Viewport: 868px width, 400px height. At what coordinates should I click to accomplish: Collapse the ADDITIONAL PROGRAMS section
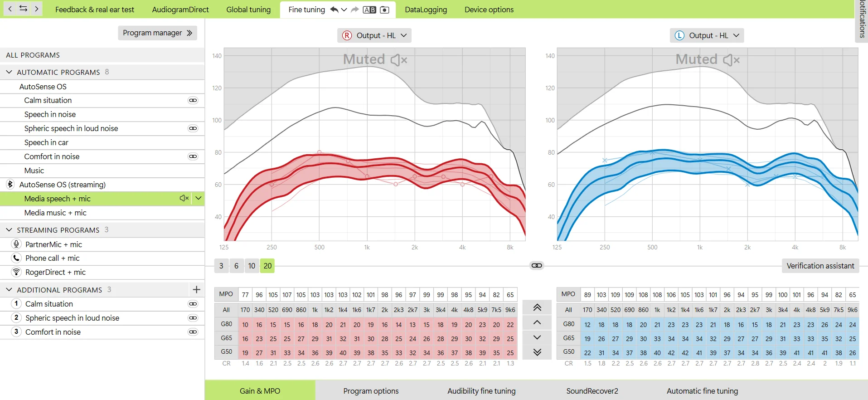[9, 289]
